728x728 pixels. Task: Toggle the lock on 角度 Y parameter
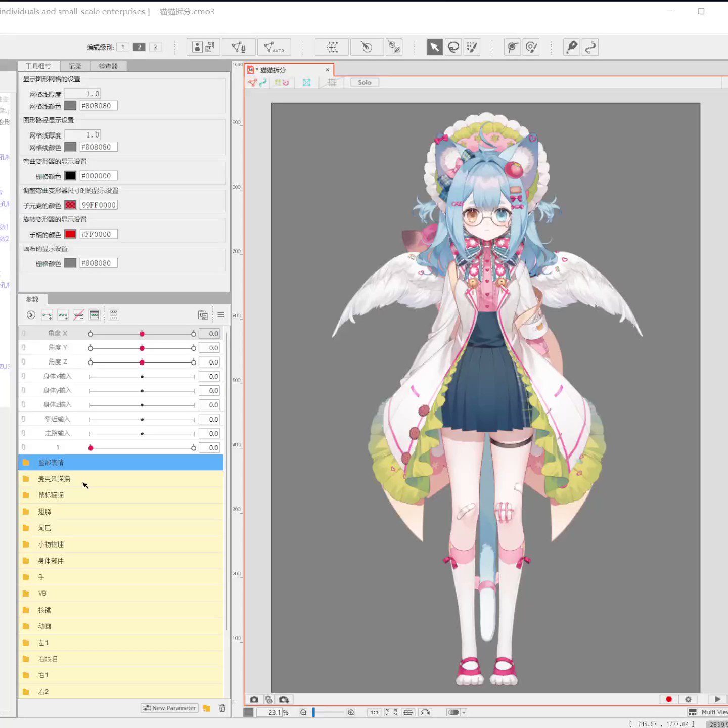(x=24, y=348)
